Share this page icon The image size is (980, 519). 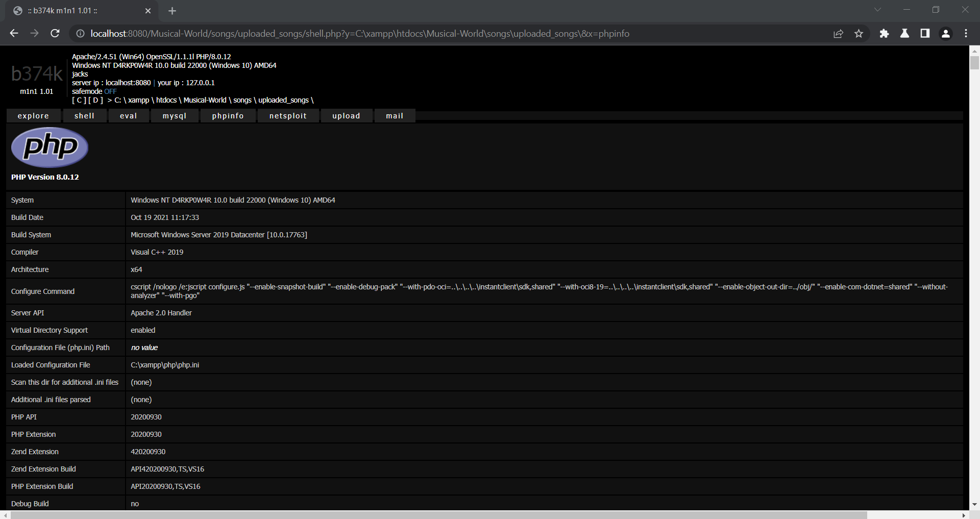click(838, 33)
